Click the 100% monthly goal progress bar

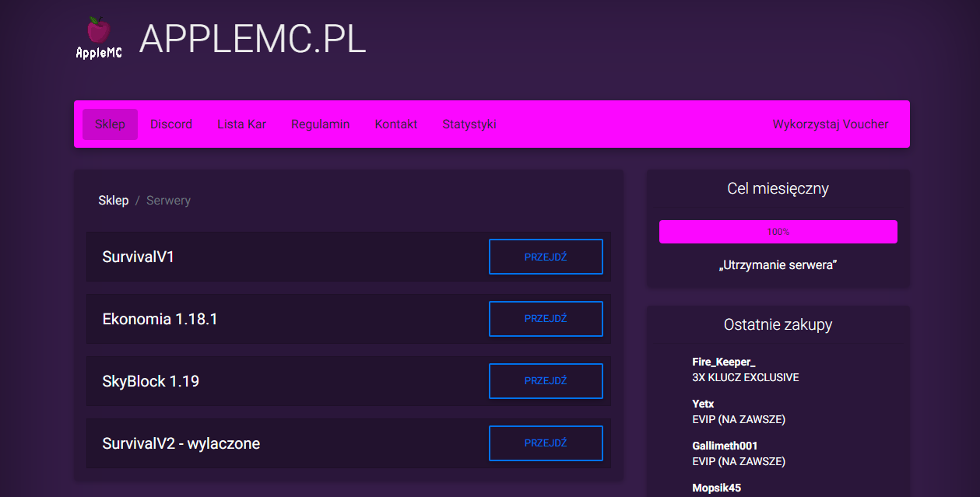pyautogui.click(x=778, y=232)
